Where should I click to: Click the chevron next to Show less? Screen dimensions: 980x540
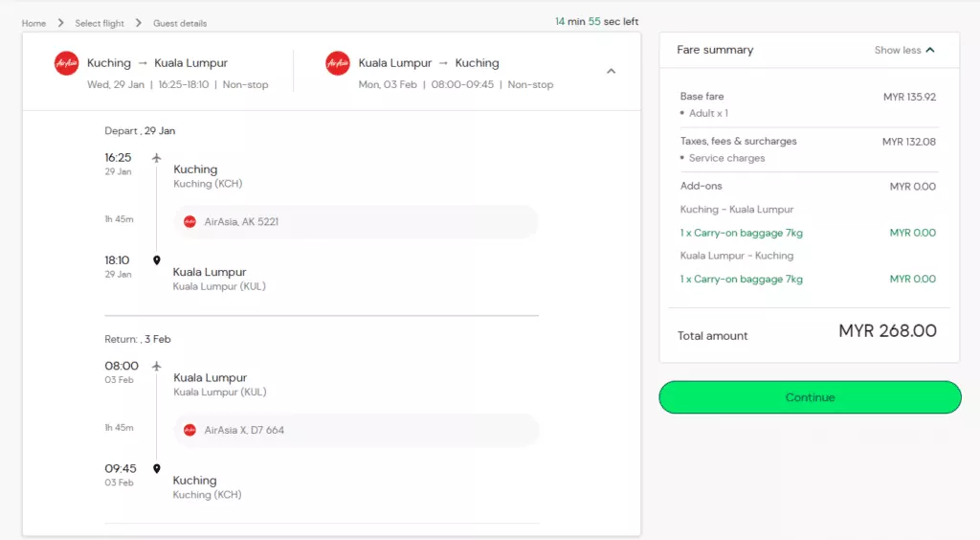pyautogui.click(x=930, y=51)
